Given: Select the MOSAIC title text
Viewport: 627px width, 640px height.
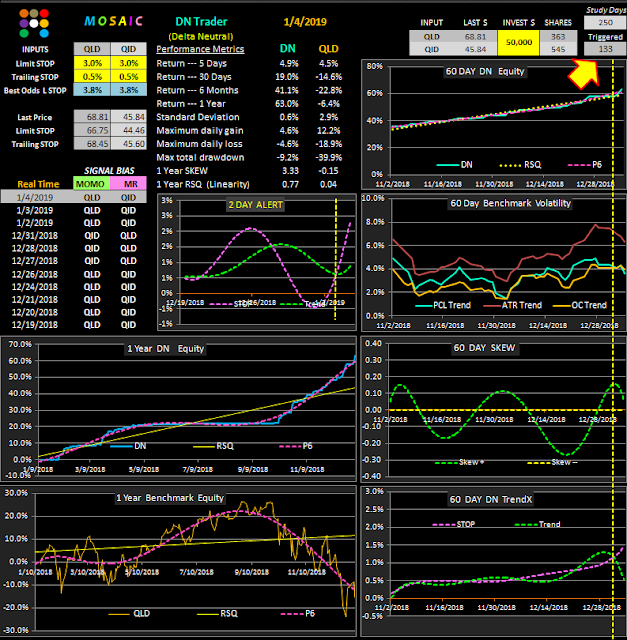Looking at the screenshot, I should click(113, 21).
